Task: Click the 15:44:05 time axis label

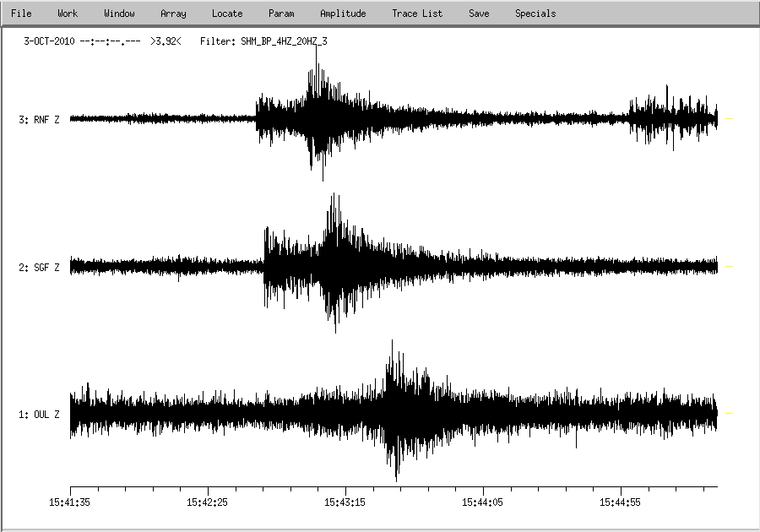Action: (483, 502)
